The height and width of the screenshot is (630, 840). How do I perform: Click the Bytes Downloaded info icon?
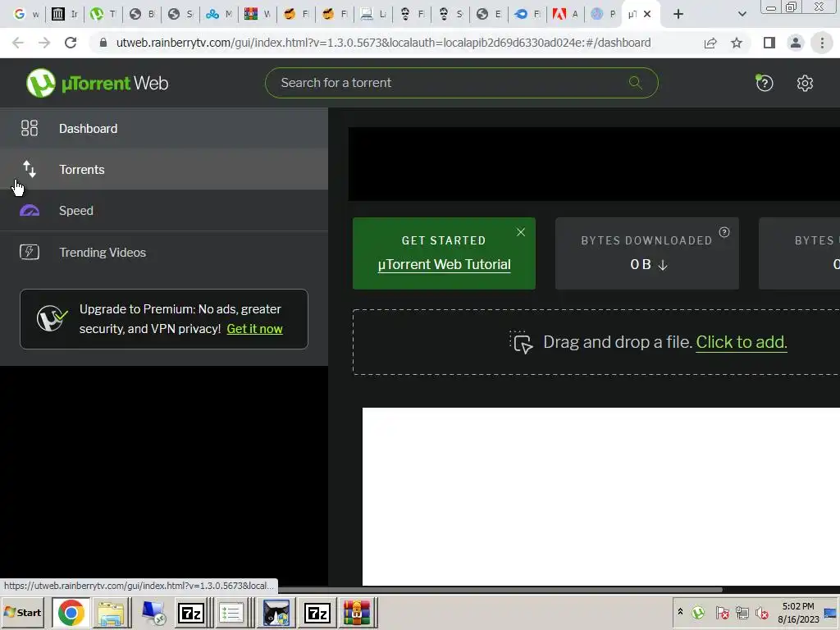[724, 232]
